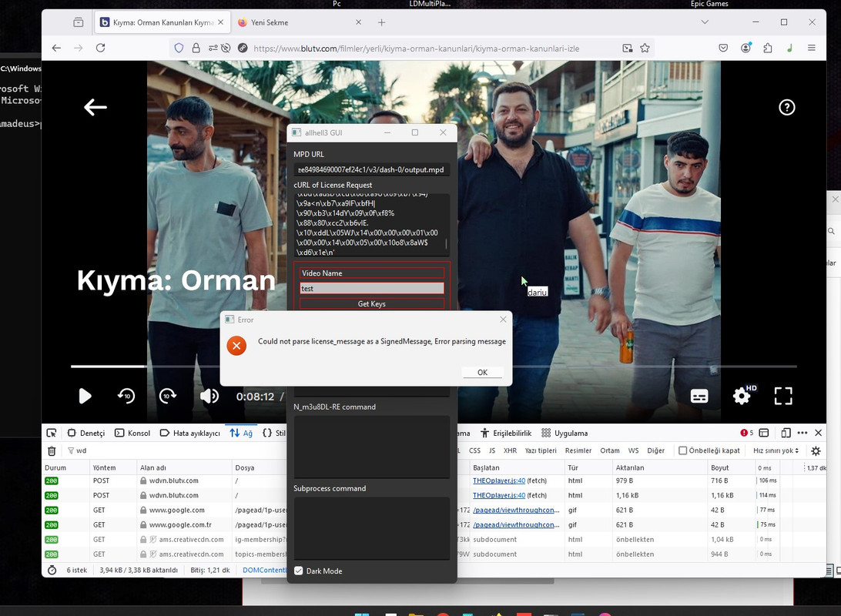Image resolution: width=841 pixels, height=616 pixels.
Task: Enable the Önbelleği kapat checkbox
Action: pyautogui.click(x=683, y=451)
